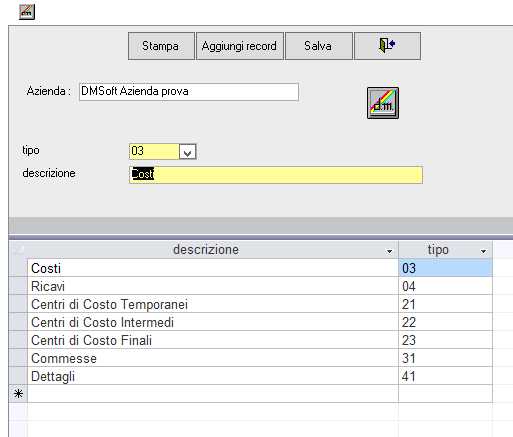This screenshot has height=437, width=513.
Task: Click the small dm icon at top-left
Action: tap(27, 13)
